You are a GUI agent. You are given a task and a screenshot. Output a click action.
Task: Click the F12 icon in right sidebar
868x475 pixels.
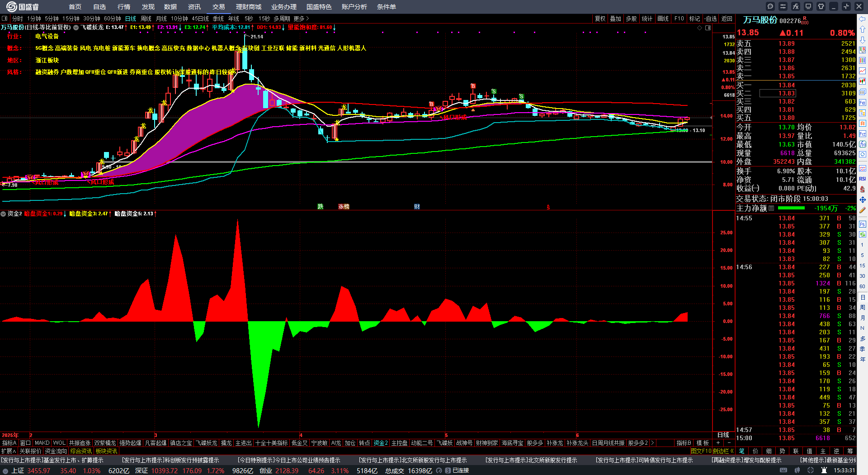point(863,134)
